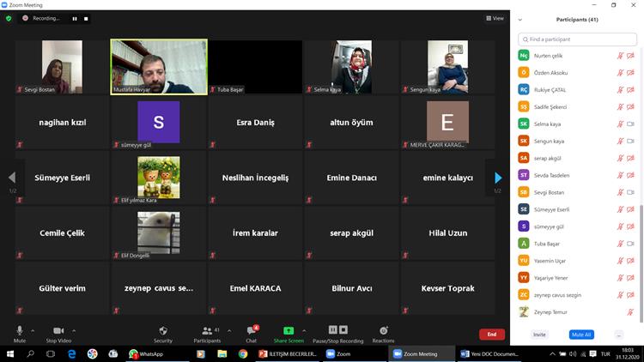Select Nurten çelik in participants list
Screen dimensions: 644x362
577,56
